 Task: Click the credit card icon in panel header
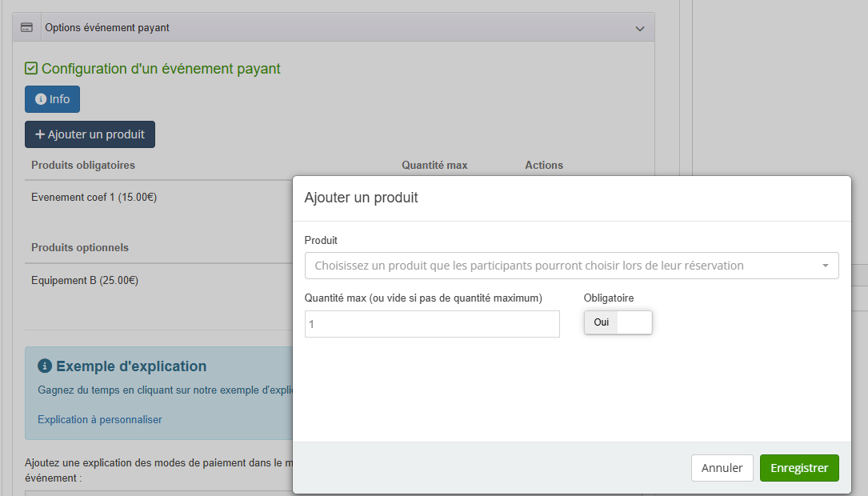(26, 27)
